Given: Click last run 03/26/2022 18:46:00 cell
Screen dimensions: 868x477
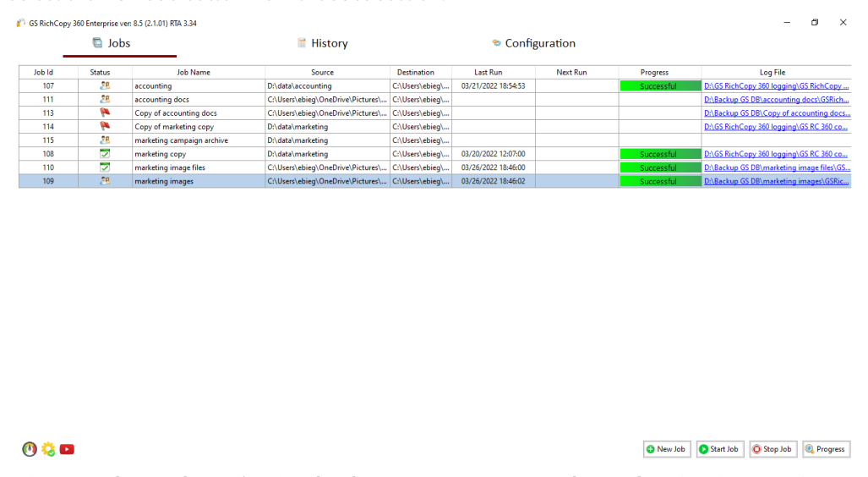Looking at the screenshot, I should tap(494, 167).
